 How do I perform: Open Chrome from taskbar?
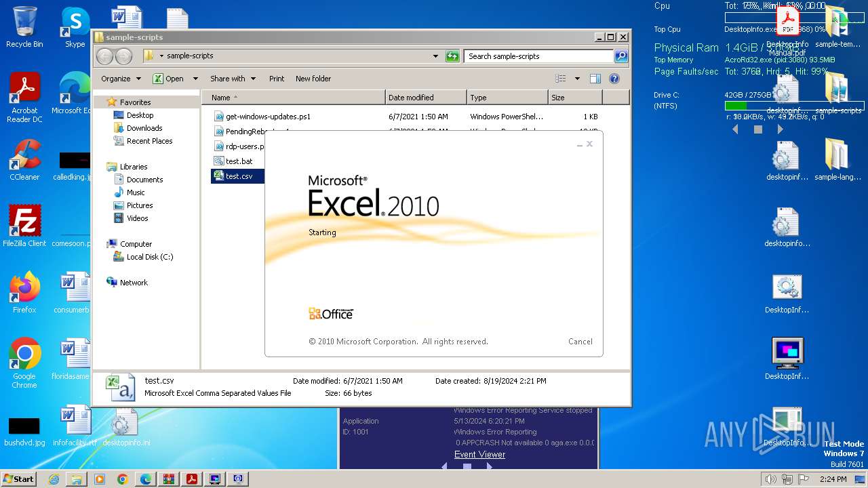pos(123,479)
